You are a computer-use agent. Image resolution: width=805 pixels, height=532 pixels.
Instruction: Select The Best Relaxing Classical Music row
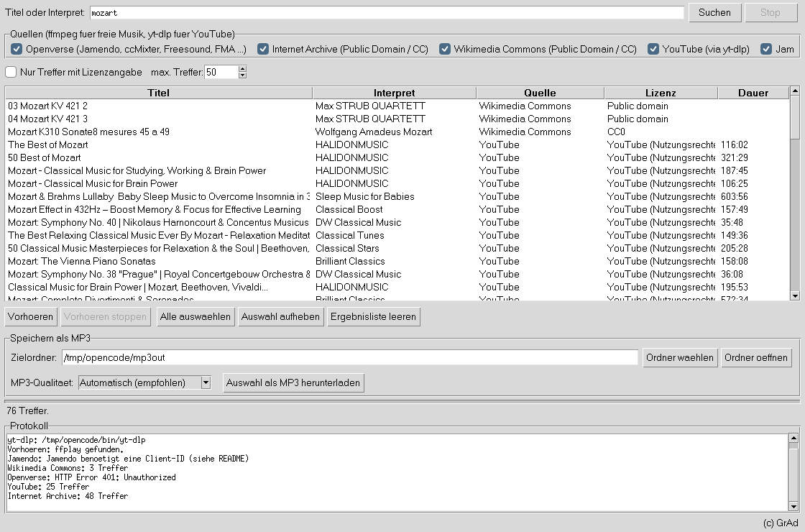(397, 235)
